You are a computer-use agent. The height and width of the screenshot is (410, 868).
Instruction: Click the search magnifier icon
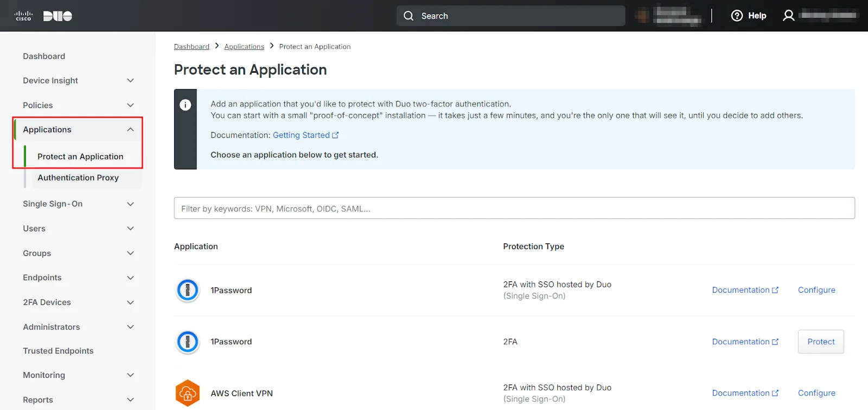point(409,16)
